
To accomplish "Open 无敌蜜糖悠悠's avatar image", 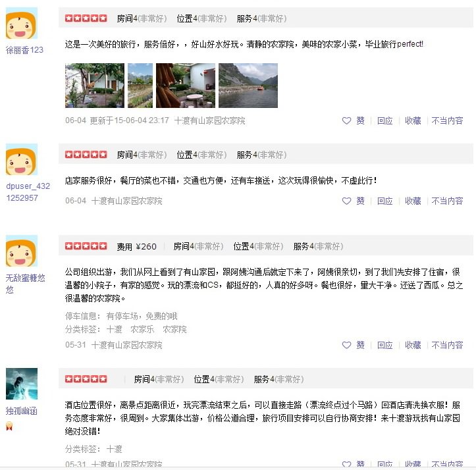I will click(22, 251).
